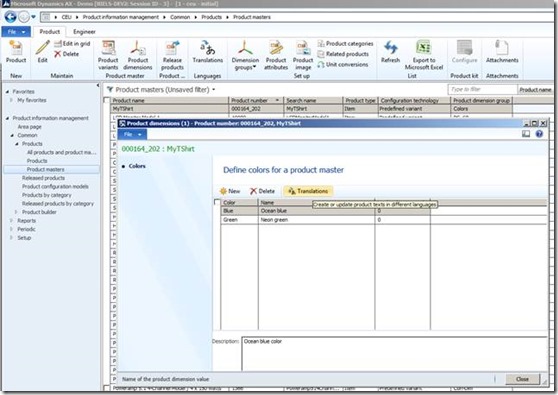
Task: Switch to the Product ribbon tab
Action: tap(49, 32)
